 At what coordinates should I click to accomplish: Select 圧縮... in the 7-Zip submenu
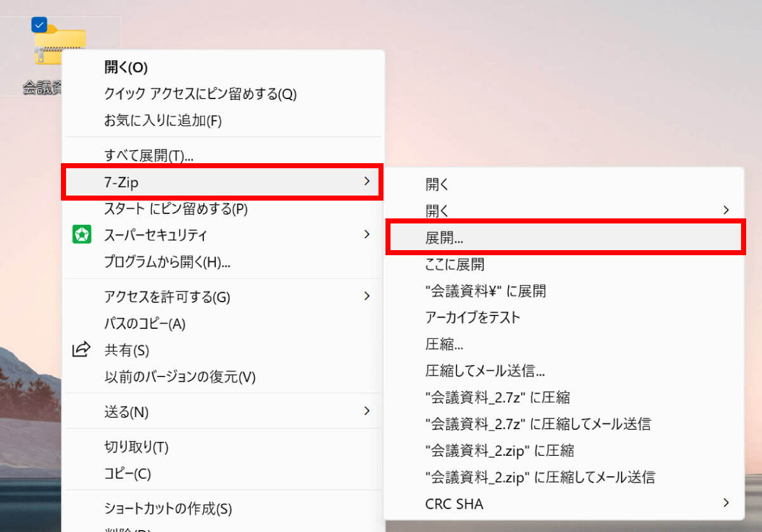click(565, 344)
